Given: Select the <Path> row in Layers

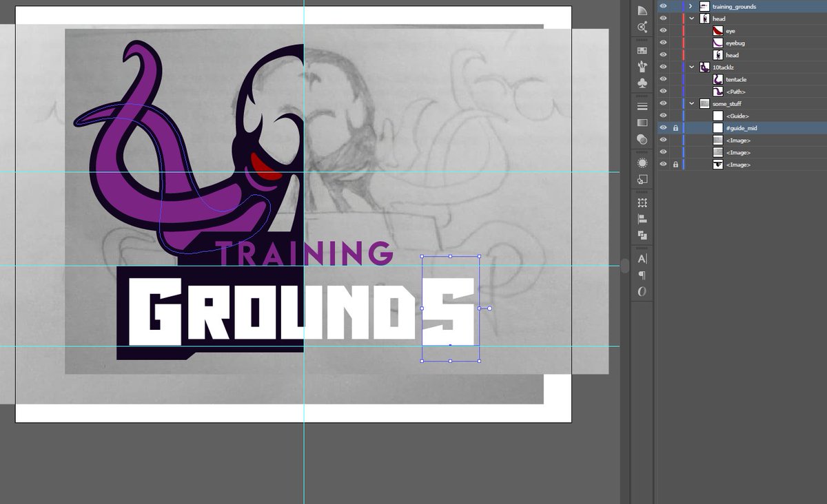Looking at the screenshot, I should point(741,92).
